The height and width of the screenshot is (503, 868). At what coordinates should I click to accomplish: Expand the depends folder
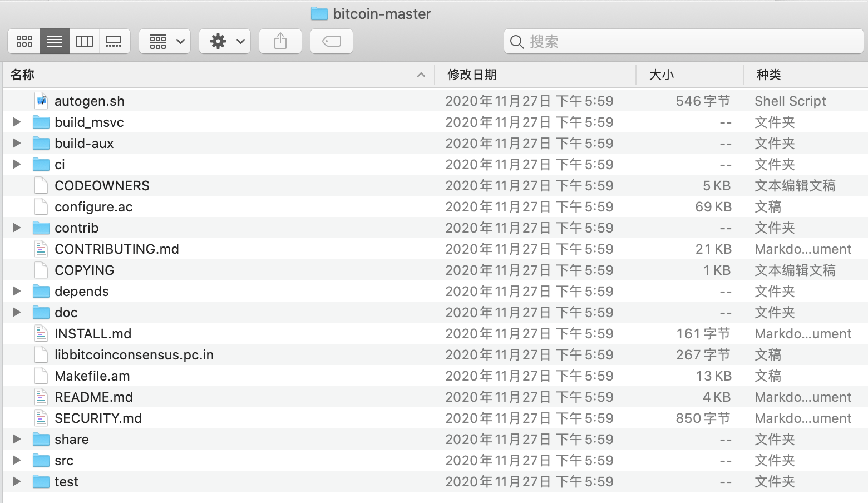click(17, 291)
